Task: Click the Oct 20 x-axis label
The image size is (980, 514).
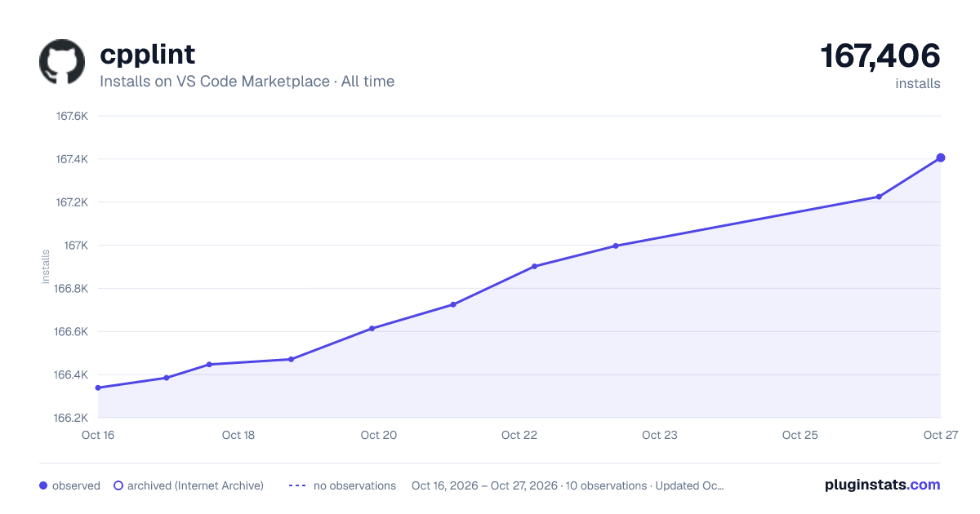Action: [379, 435]
